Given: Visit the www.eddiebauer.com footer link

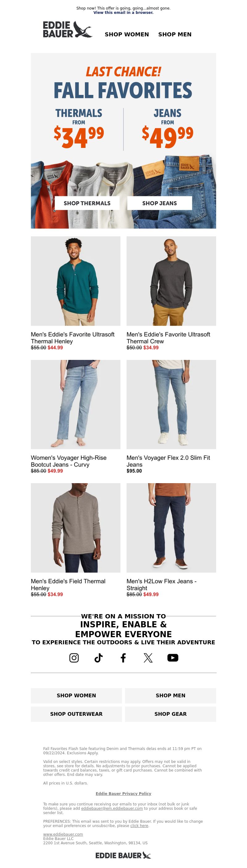Looking at the screenshot, I should click(x=63, y=834).
